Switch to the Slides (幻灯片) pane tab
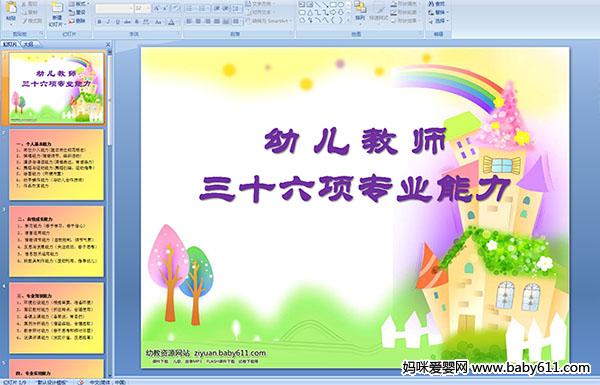This screenshot has height=385, width=600. pos(10,44)
